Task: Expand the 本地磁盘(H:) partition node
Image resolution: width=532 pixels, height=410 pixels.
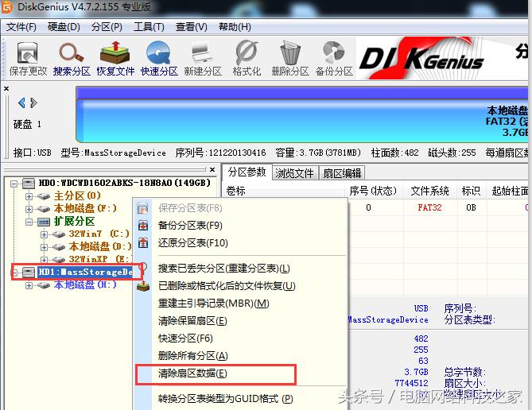Action: tap(29, 285)
